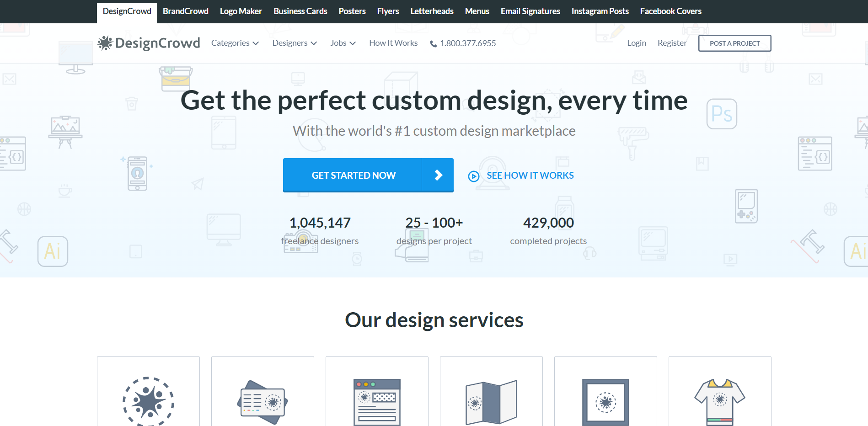Image resolution: width=868 pixels, height=426 pixels.
Task: Open Instagram Posts from the top bar
Action: click(x=600, y=11)
